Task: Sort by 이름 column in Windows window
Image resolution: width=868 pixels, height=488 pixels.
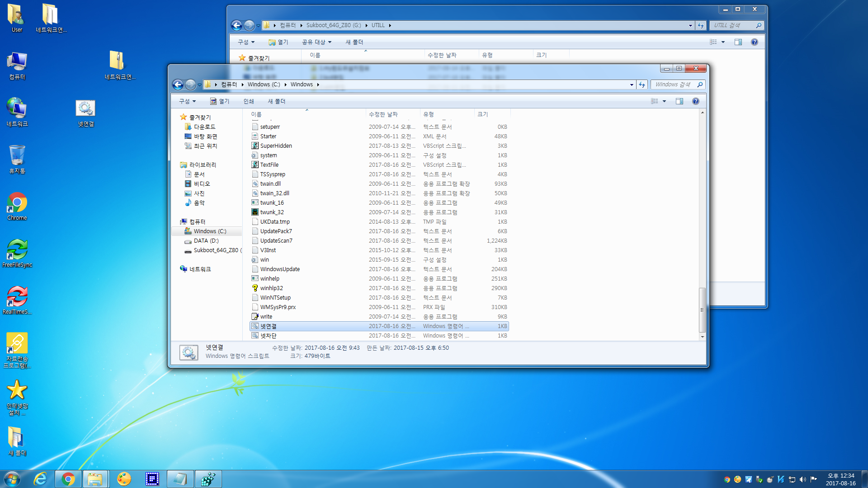Action: [x=307, y=114]
